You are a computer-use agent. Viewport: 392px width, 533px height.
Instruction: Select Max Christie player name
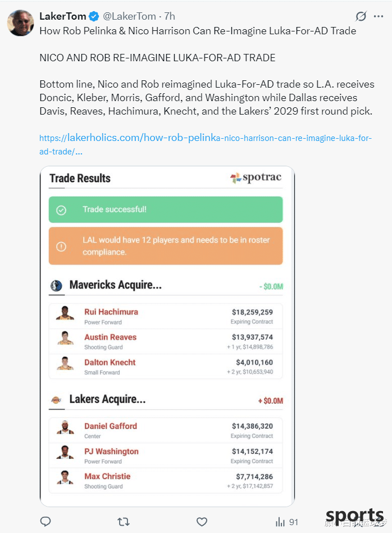[107, 476]
